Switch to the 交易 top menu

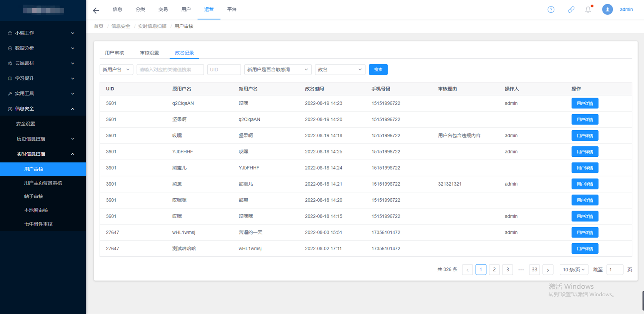[163, 10]
